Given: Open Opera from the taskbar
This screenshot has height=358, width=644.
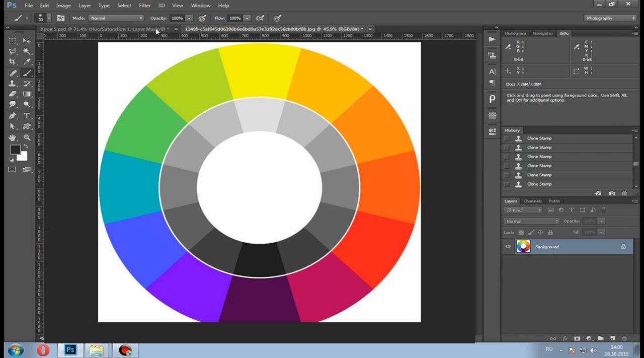Looking at the screenshot, I should pyautogui.click(x=43, y=350).
